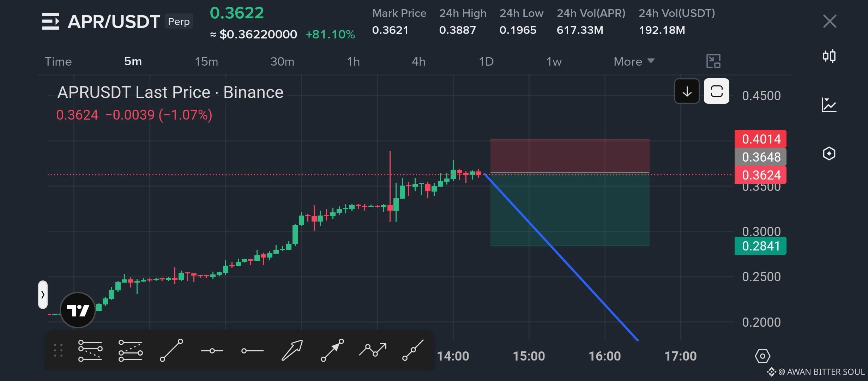Click the +81.10% change value
The image size is (868, 381).
tap(330, 34)
